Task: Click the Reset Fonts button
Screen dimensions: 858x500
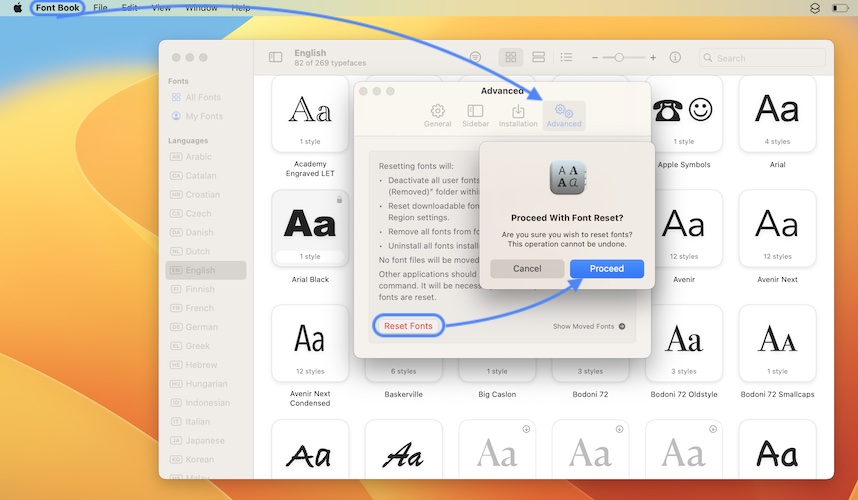Action: click(408, 325)
